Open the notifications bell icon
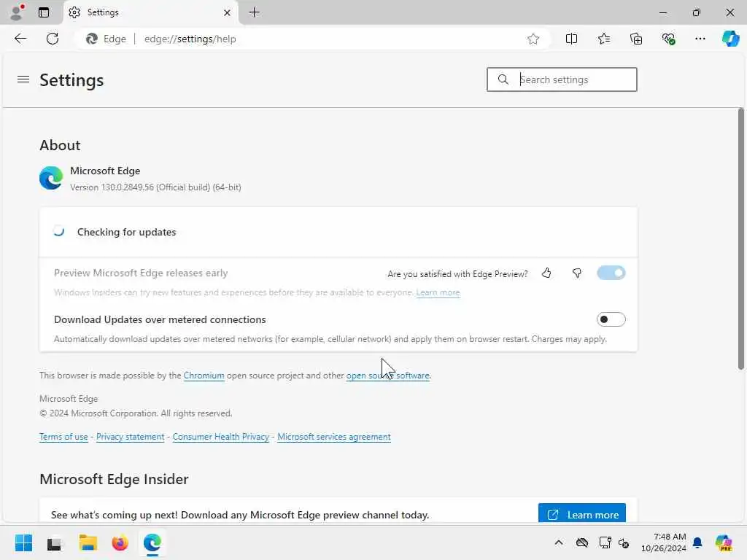 697,542
